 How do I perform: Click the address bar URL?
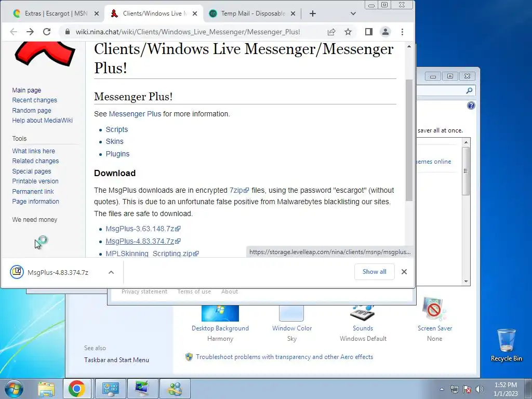188,32
